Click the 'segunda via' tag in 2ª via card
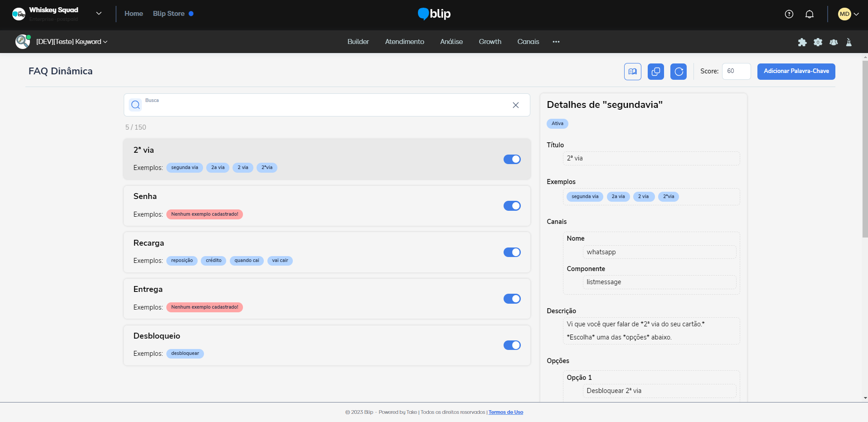868x422 pixels. click(184, 168)
